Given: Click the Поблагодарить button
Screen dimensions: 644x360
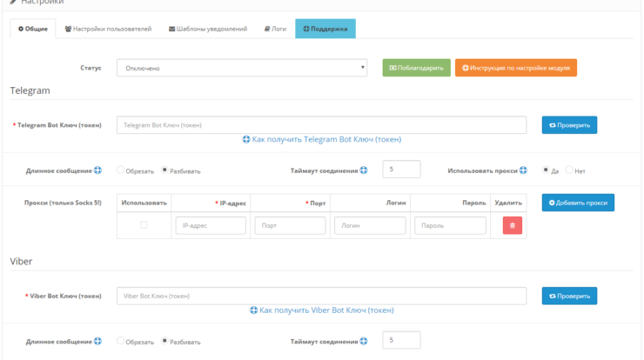Looking at the screenshot, I should (417, 68).
